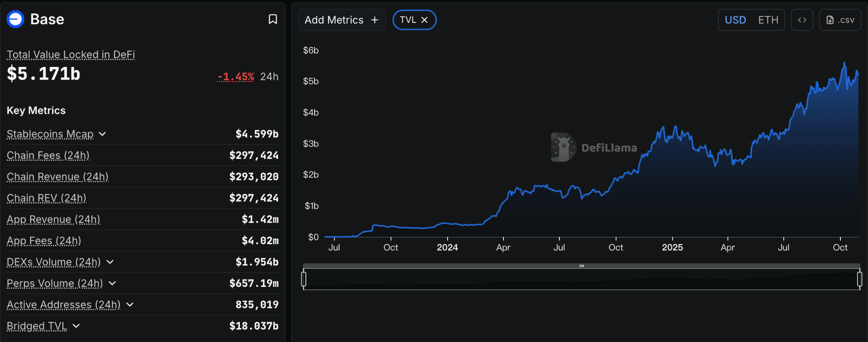Click the App Fees (24h) label
Viewport: 868px width, 342px height.
44,241
